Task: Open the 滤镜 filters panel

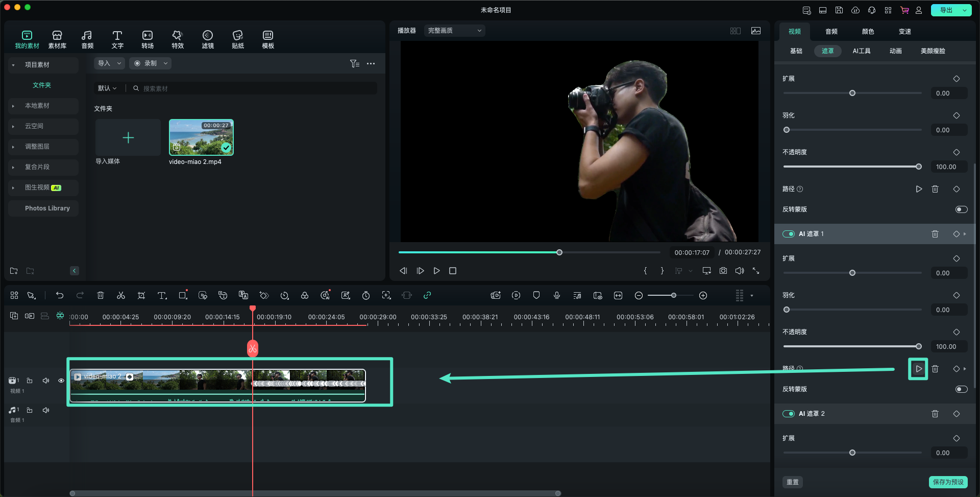Action: tap(208, 39)
